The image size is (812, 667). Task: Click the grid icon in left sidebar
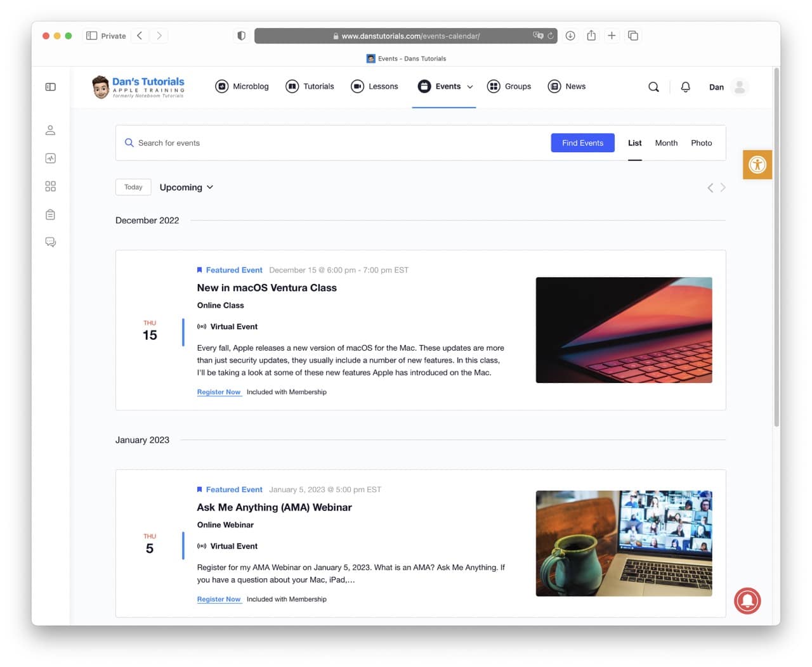pyautogui.click(x=51, y=186)
